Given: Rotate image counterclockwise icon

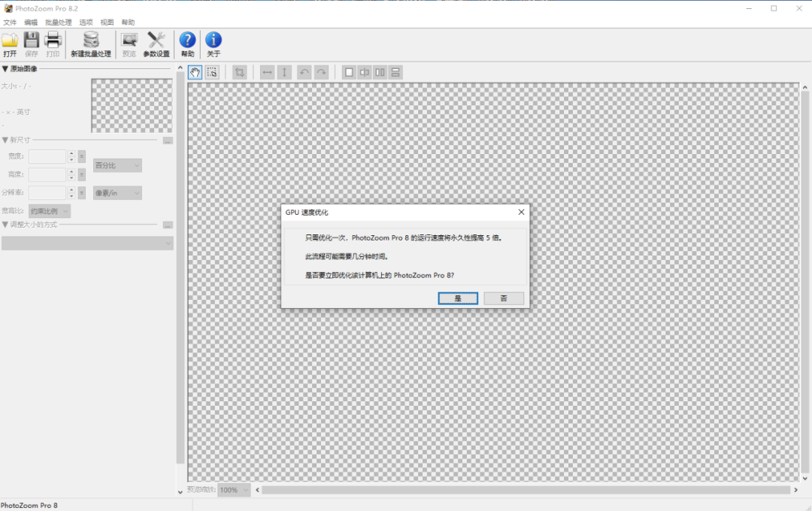Looking at the screenshot, I should pyautogui.click(x=304, y=72).
